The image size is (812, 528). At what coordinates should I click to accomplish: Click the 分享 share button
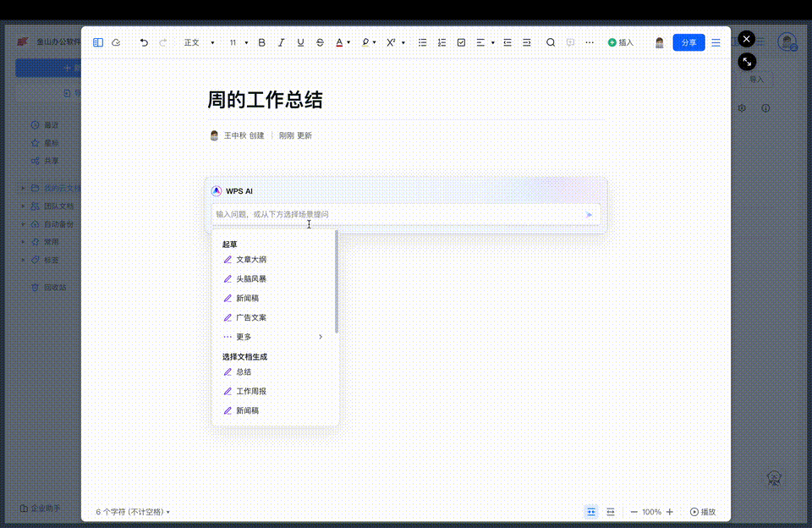[x=688, y=41]
